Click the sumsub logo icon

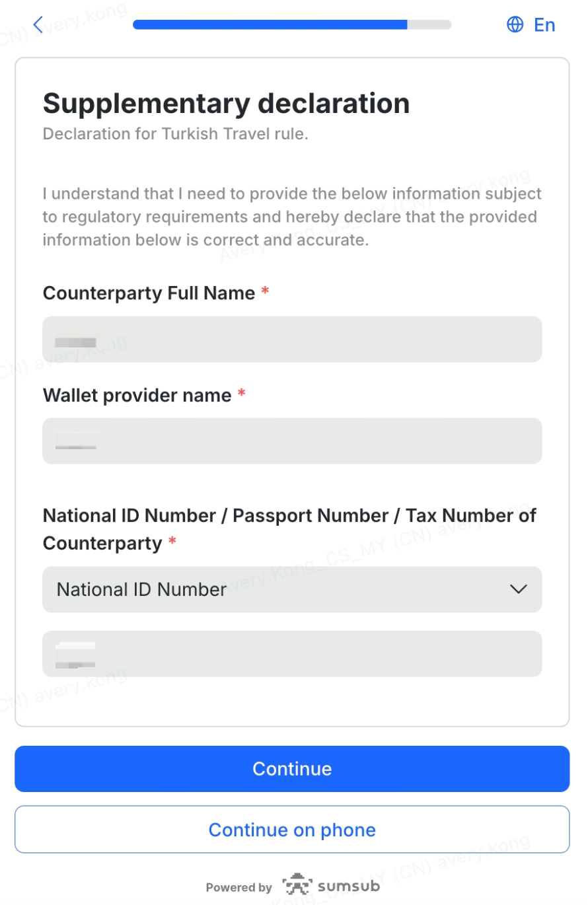tap(297, 885)
